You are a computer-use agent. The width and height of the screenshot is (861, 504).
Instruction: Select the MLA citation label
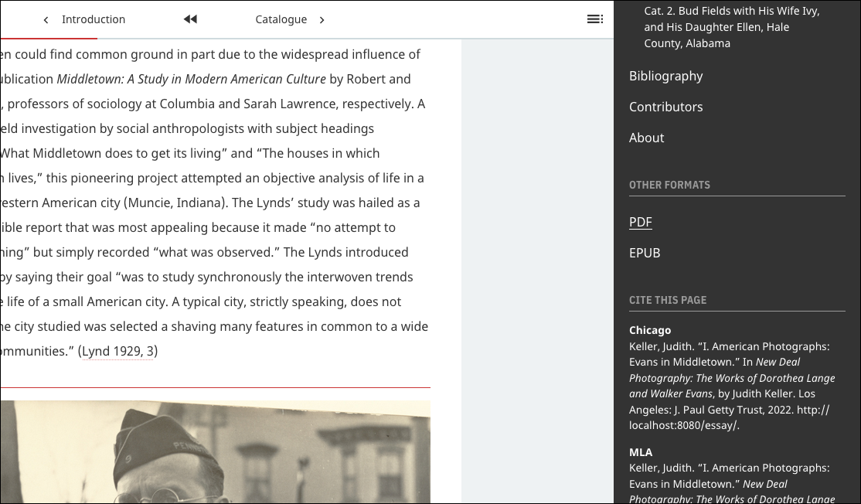coord(641,452)
